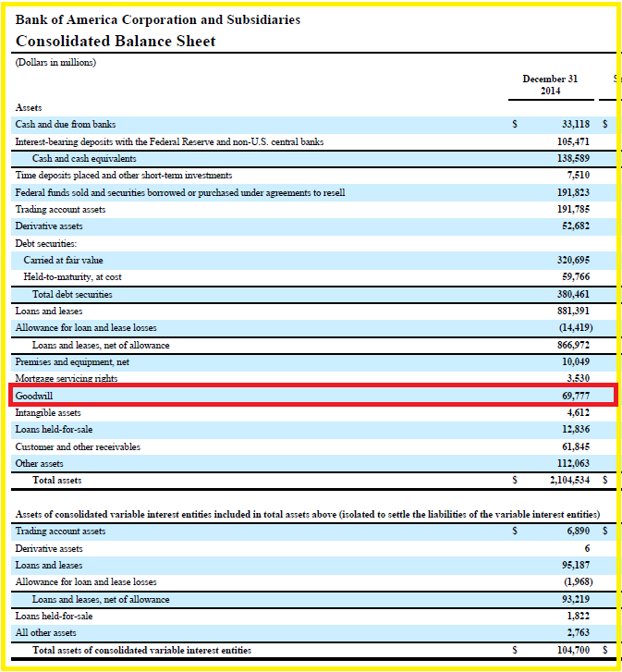Select the value 112,063
Viewport: 622px width, 672px height.
573,463
